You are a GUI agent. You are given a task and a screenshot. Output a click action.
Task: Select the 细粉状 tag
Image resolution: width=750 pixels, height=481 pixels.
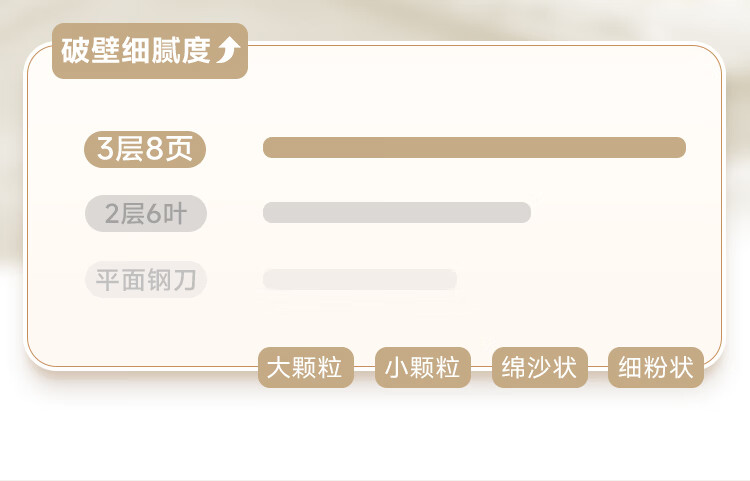point(656,368)
